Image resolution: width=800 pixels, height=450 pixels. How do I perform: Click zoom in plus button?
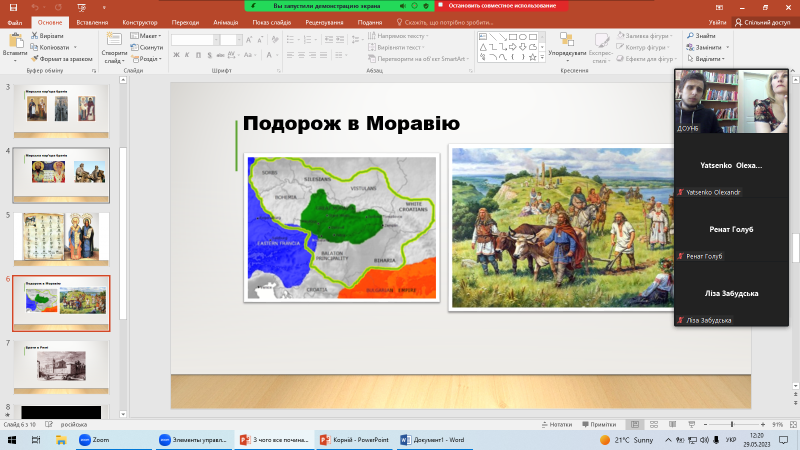[x=763, y=424]
